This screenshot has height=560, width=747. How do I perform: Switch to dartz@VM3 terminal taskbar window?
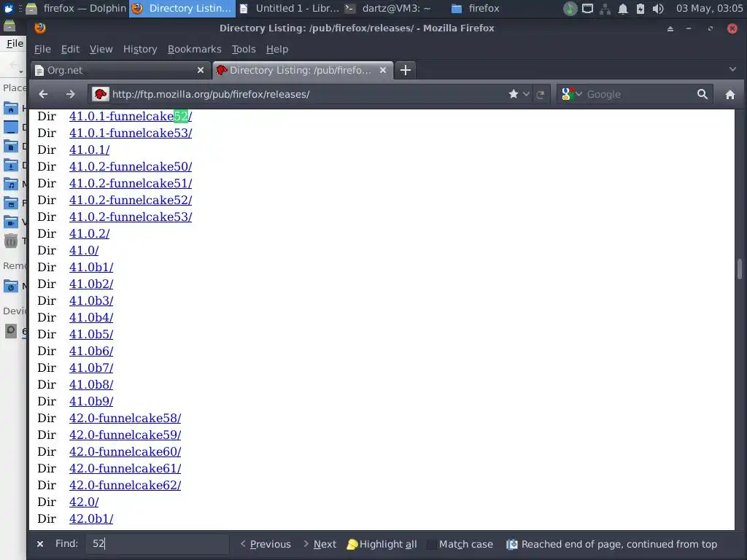388,8
